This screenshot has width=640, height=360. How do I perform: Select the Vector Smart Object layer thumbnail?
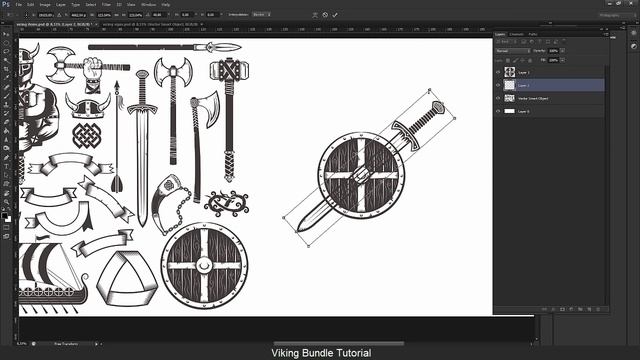[x=509, y=98]
